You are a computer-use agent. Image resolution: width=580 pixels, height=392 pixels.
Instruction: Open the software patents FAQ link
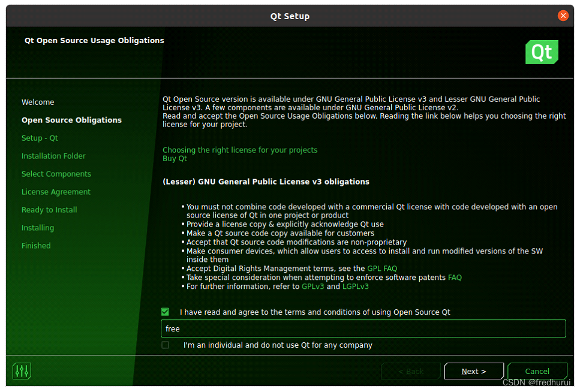click(x=455, y=278)
